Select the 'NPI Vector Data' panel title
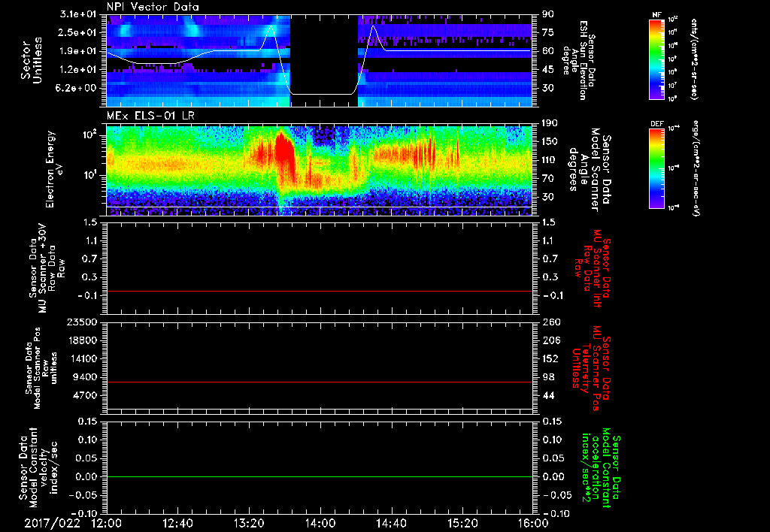The height and width of the screenshot is (532, 770). click(x=153, y=7)
